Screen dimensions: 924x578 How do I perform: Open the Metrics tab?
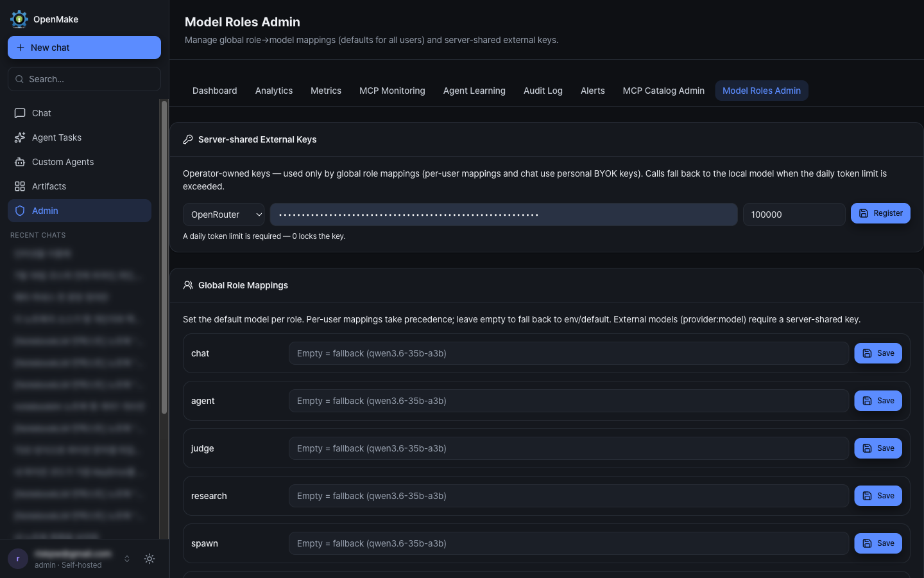pyautogui.click(x=326, y=91)
